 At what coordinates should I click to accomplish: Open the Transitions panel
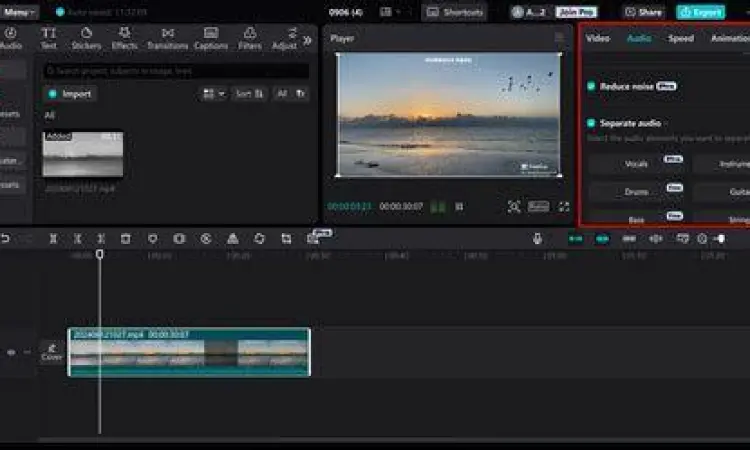[167, 38]
